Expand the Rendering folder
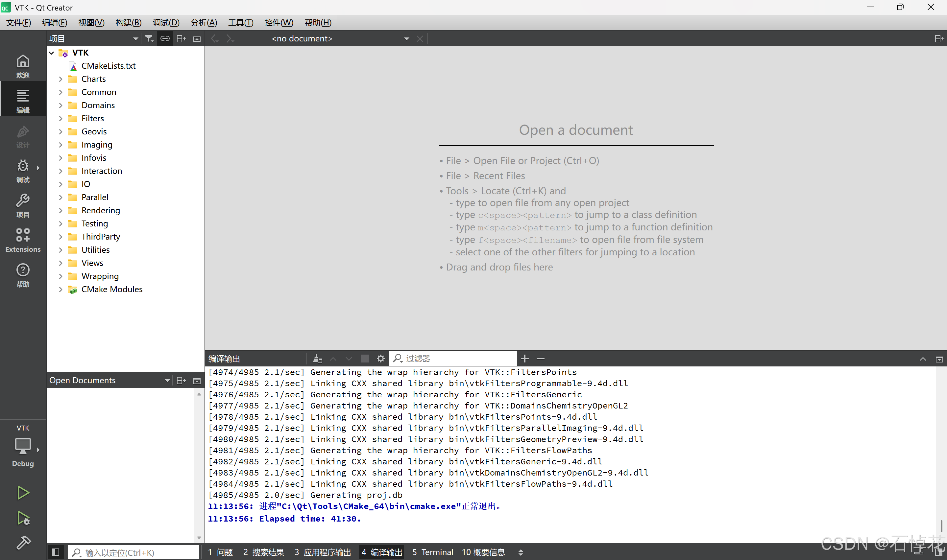This screenshot has width=947, height=560. tap(61, 211)
